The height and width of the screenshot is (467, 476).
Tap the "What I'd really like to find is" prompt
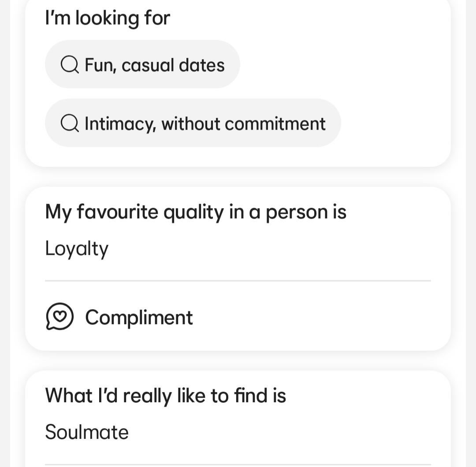pos(166,395)
